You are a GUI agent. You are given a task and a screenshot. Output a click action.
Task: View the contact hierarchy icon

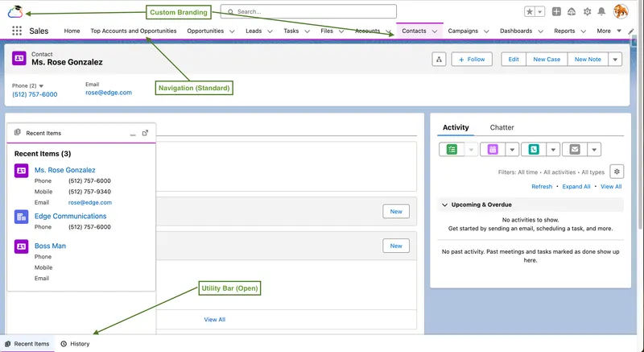(x=439, y=60)
